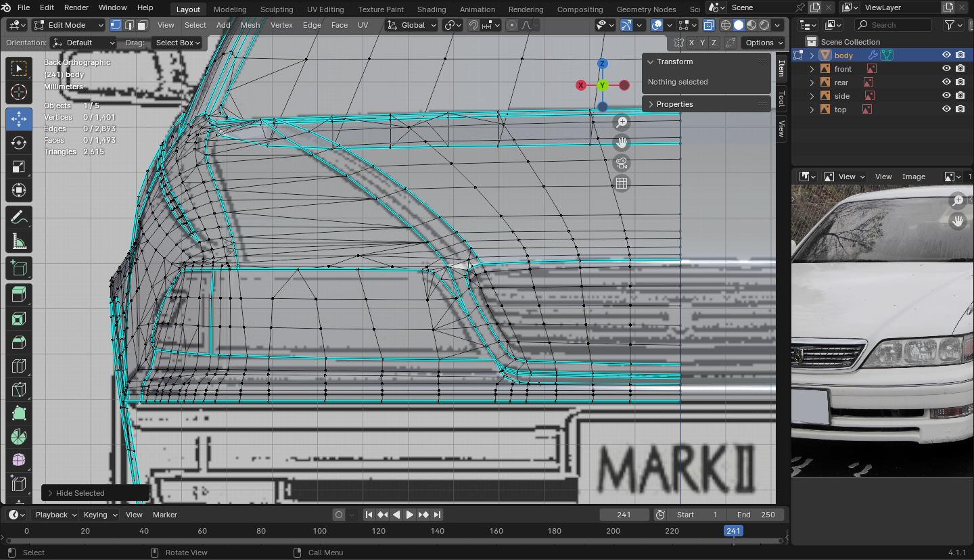974x560 pixels.
Task: Click the Marker menu in timeline
Action: (x=165, y=515)
